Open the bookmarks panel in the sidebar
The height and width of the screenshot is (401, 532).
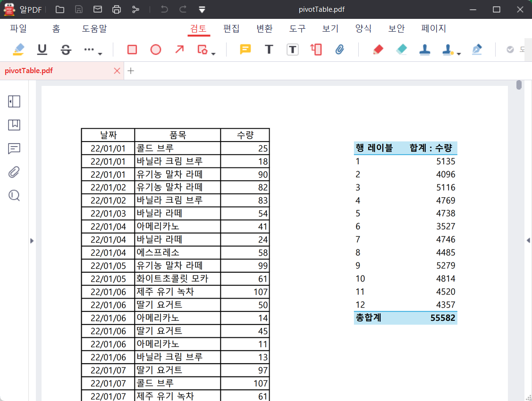coord(14,125)
